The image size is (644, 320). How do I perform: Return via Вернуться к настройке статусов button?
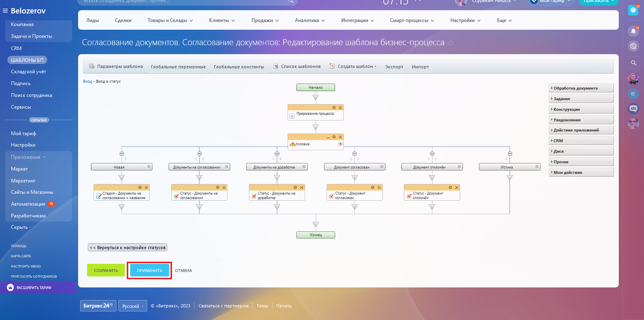click(x=128, y=248)
